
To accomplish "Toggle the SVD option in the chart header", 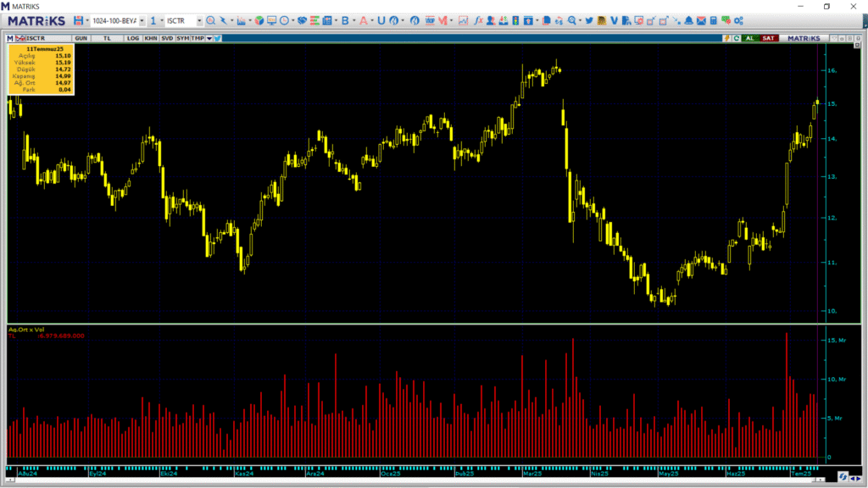I will coord(167,38).
